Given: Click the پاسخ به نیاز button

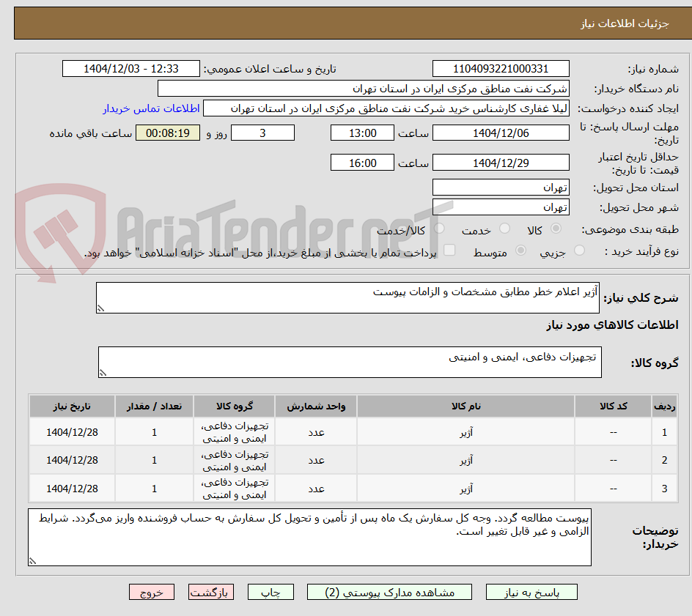Looking at the screenshot, I should point(531,592).
